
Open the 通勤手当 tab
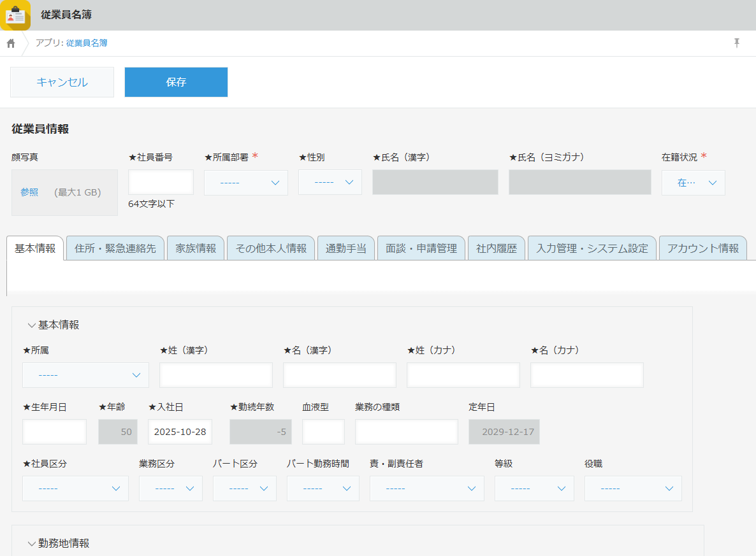346,248
